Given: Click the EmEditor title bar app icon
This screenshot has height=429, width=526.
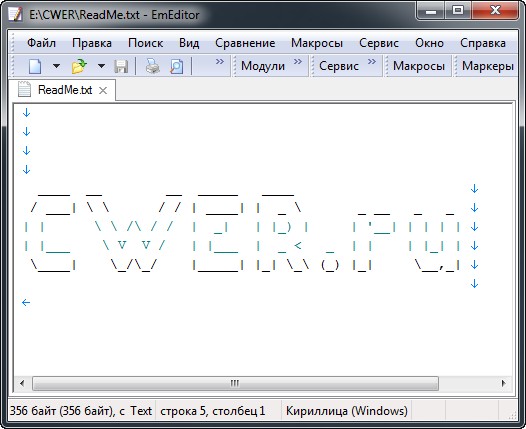Looking at the screenshot, I should (15, 14).
